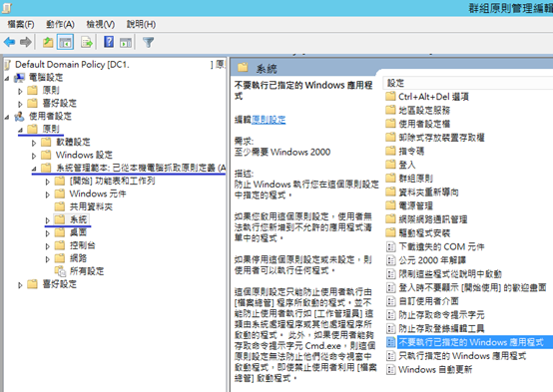Toggle the Show/Hide console tree icon
553x392 pixels.
click(65, 43)
